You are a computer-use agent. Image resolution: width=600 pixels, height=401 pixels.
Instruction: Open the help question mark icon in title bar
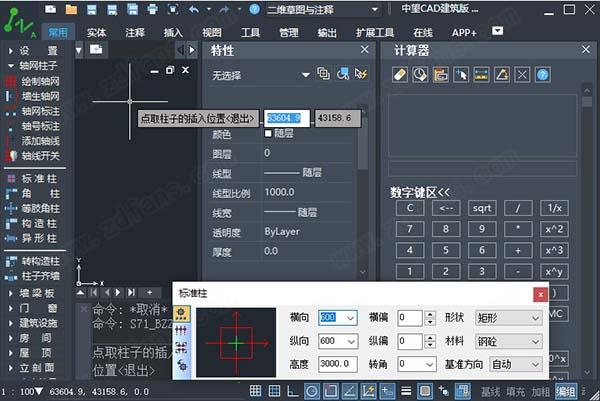pos(254,9)
